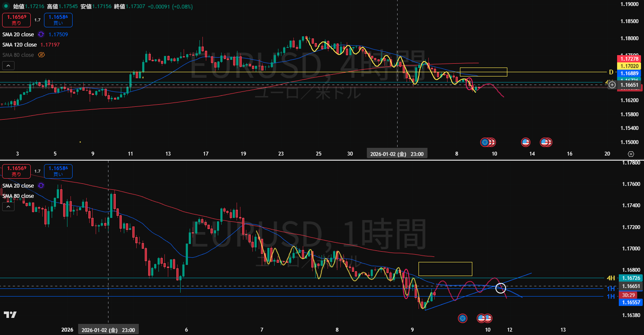This screenshot has height=335, width=644.
Task: Show the hidden SMA 80 indicator via eye icon
Action: (41, 55)
